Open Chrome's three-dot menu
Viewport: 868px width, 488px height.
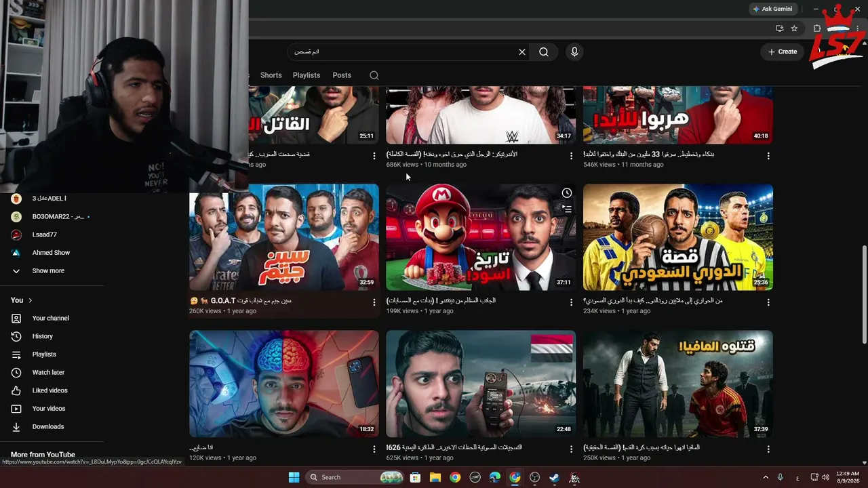point(859,28)
